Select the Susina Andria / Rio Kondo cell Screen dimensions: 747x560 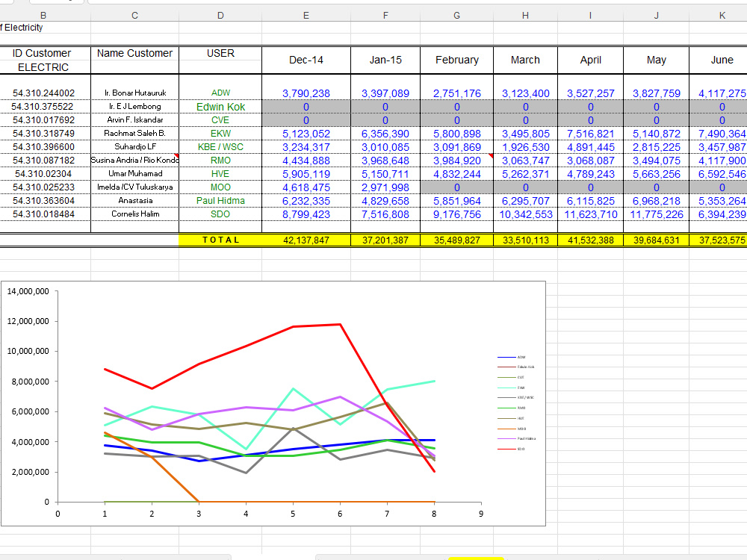134,161
